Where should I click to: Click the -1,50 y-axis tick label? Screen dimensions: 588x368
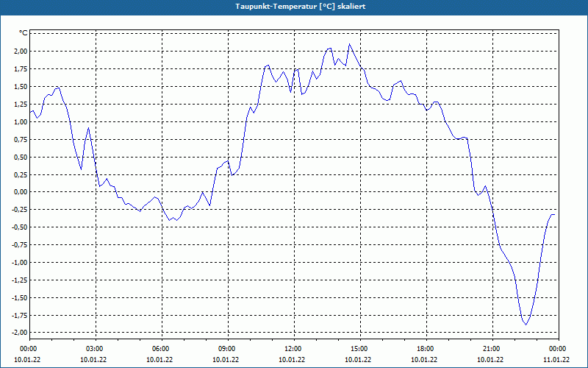(20, 298)
